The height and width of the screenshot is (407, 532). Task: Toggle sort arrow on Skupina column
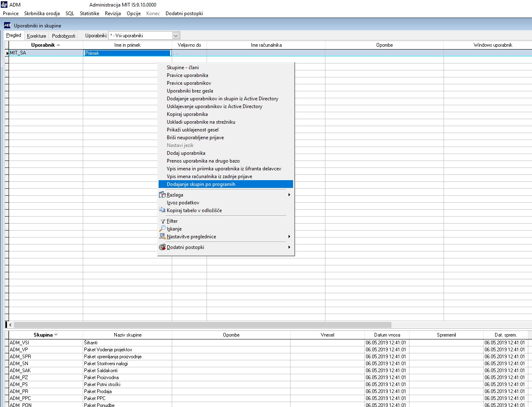(x=56, y=335)
